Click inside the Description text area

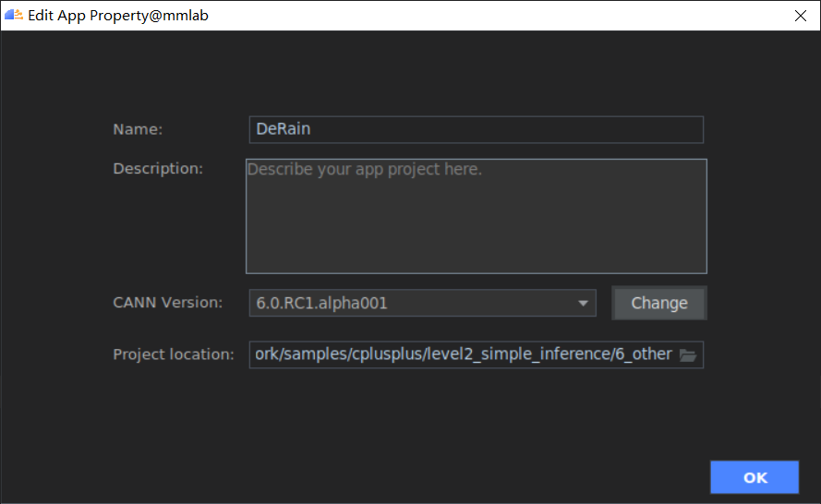pos(476,217)
